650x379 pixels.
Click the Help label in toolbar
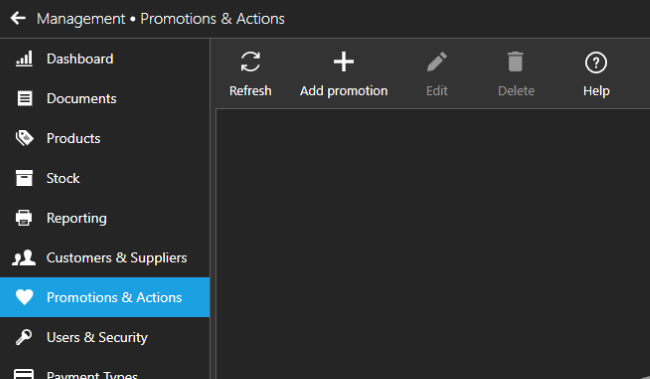[x=596, y=91]
